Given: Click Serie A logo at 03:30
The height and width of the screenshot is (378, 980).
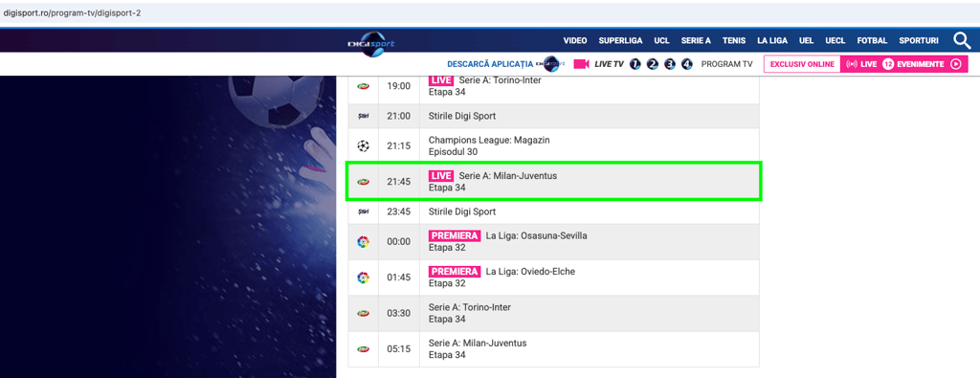Looking at the screenshot, I should (363, 313).
